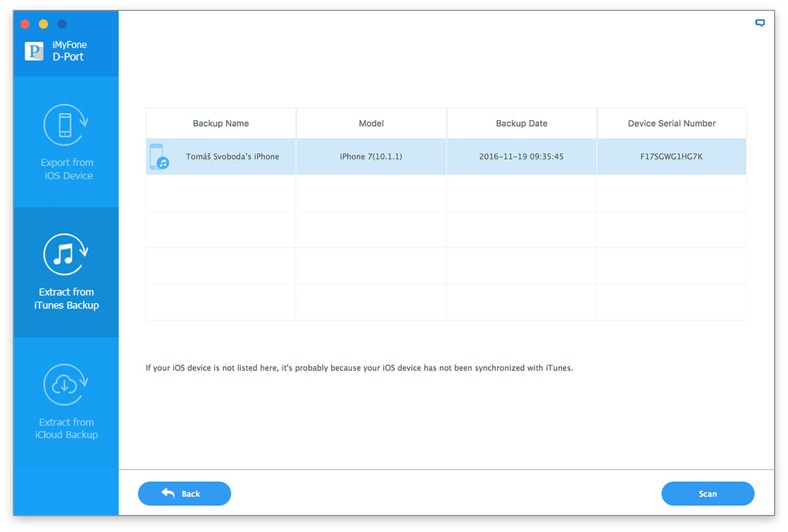Image resolution: width=788 pixels, height=532 pixels.
Task: Click the back arrow icon on Back button
Action: 168,493
